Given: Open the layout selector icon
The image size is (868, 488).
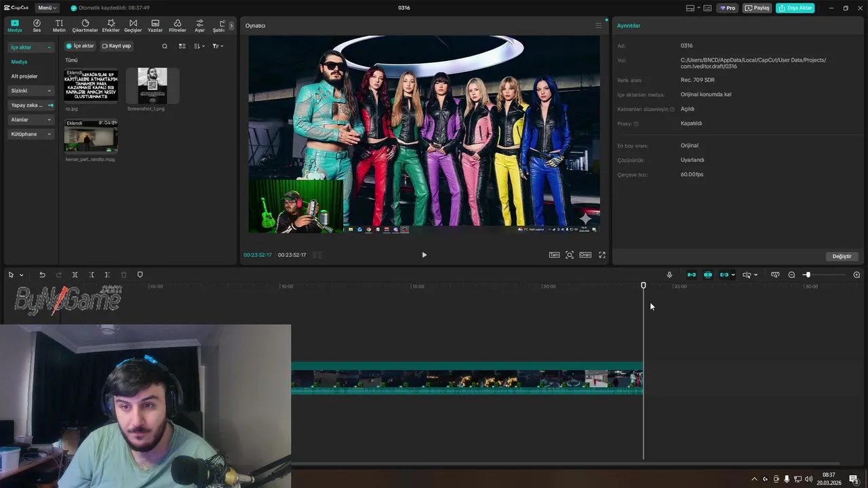Looking at the screenshot, I should point(690,8).
